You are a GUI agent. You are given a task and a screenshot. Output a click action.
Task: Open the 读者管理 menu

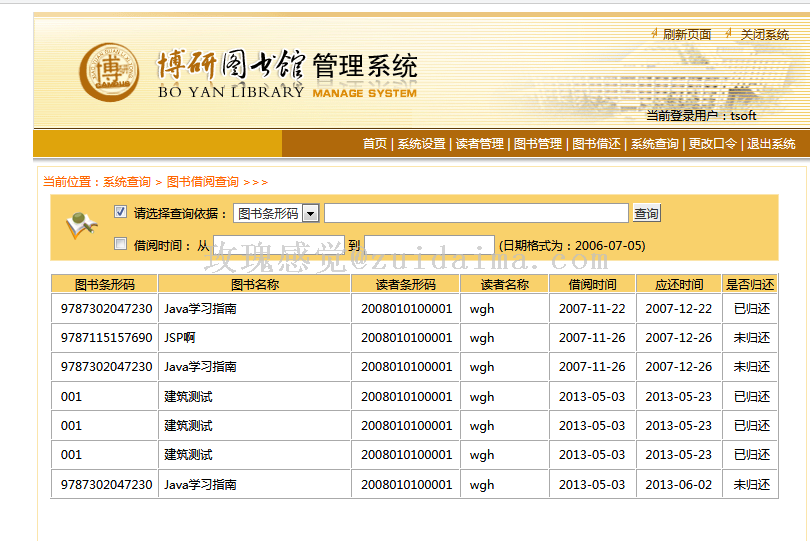tap(479, 144)
